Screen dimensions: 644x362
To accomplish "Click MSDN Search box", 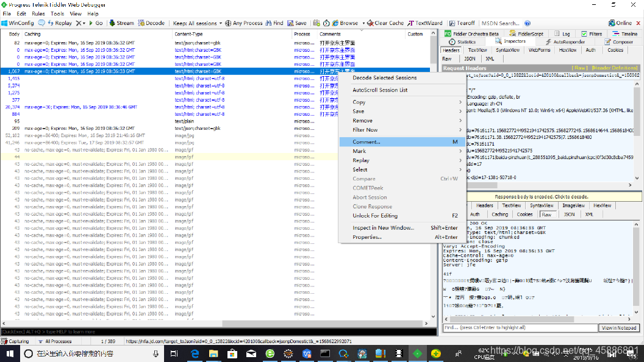I will tap(501, 23).
